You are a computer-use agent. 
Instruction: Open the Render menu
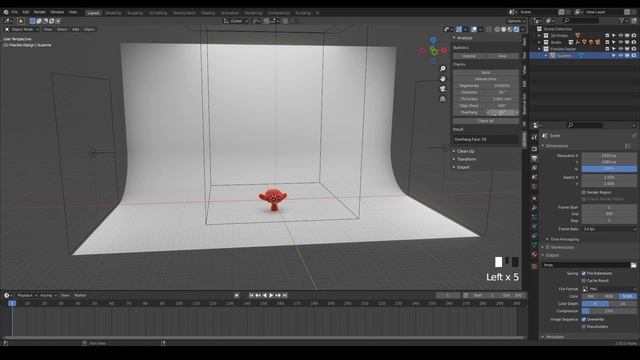(x=40, y=12)
